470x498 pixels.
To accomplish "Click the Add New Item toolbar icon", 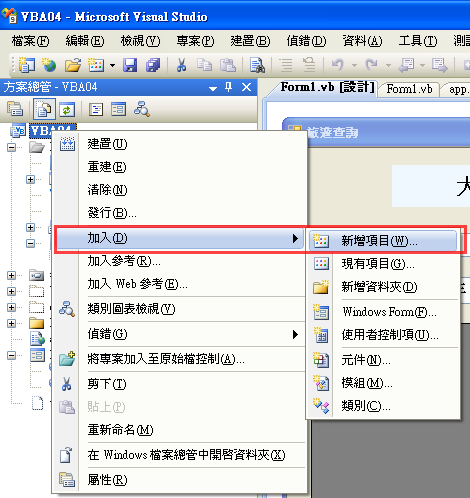I will pos(96,65).
